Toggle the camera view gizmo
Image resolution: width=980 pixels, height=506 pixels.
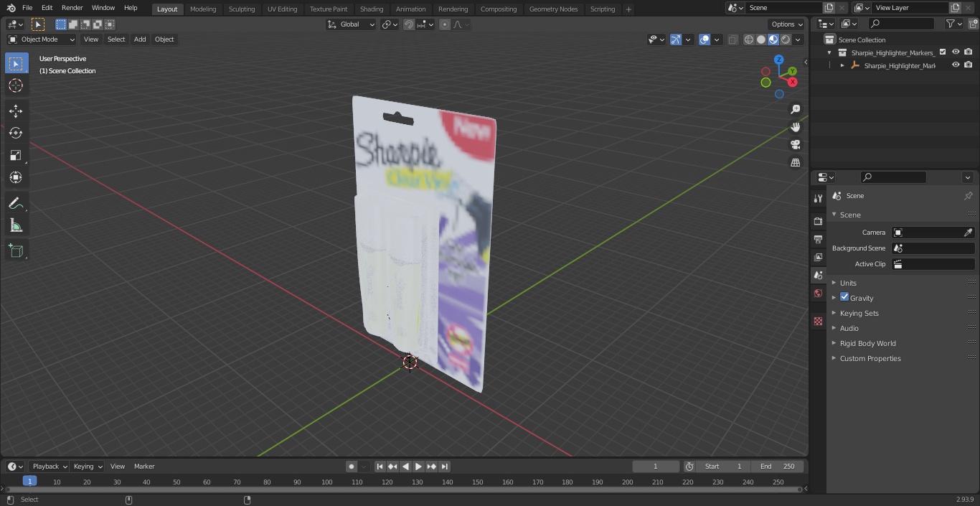coord(795,145)
